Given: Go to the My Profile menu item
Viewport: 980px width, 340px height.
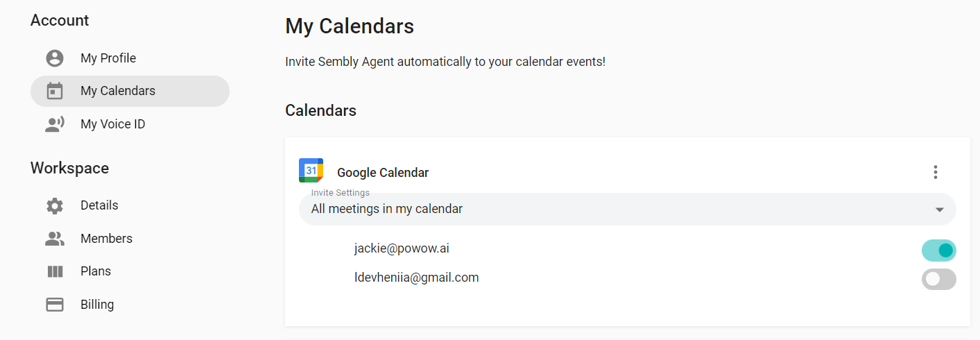Looking at the screenshot, I should [x=108, y=58].
